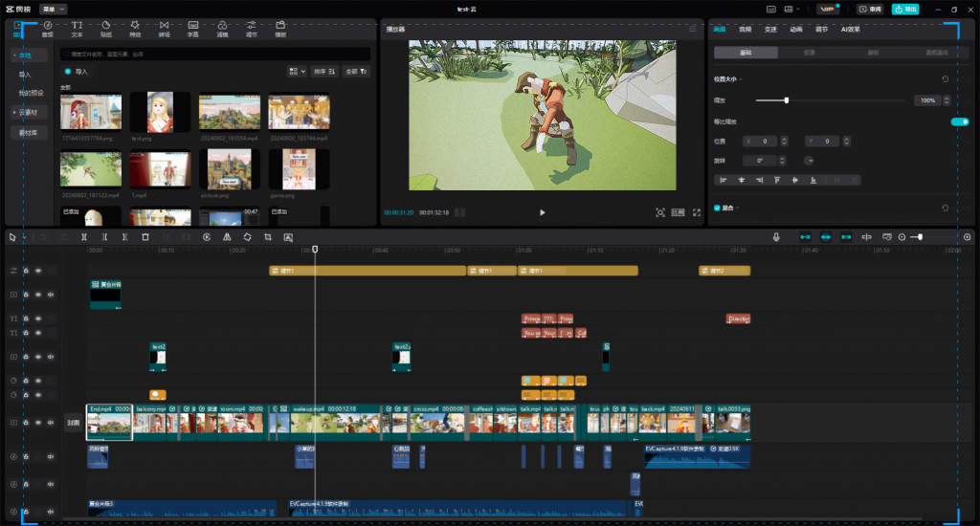Open the 排序 sort dropdown

[324, 71]
